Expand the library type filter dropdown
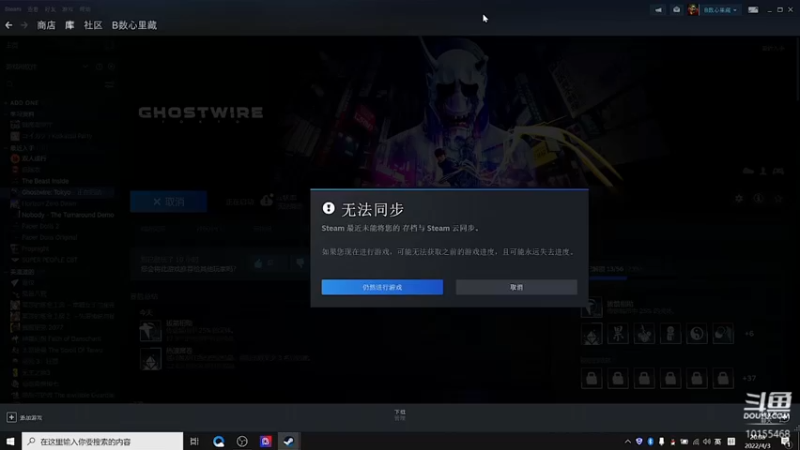Viewport: 800px width, 450px height. click(85, 67)
